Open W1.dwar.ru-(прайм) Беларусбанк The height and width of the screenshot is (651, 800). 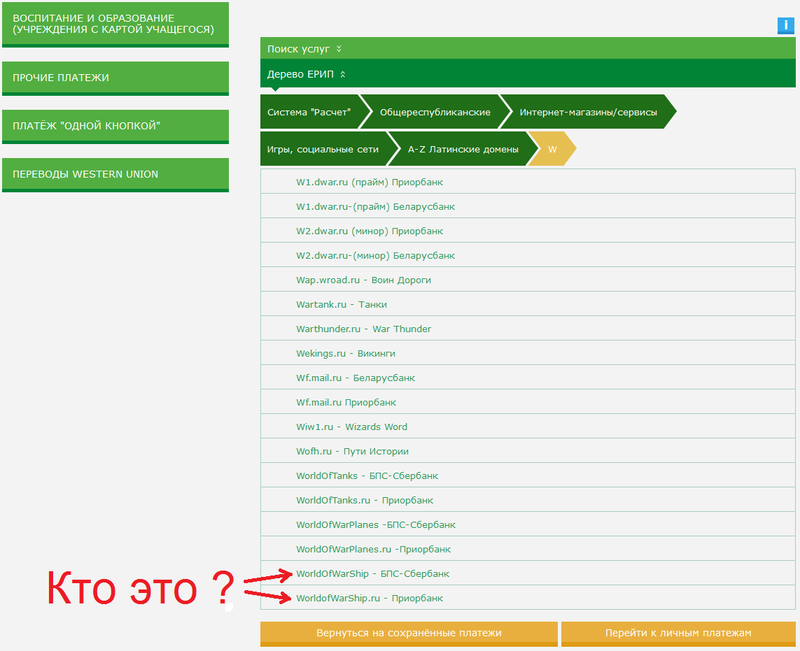click(528, 206)
